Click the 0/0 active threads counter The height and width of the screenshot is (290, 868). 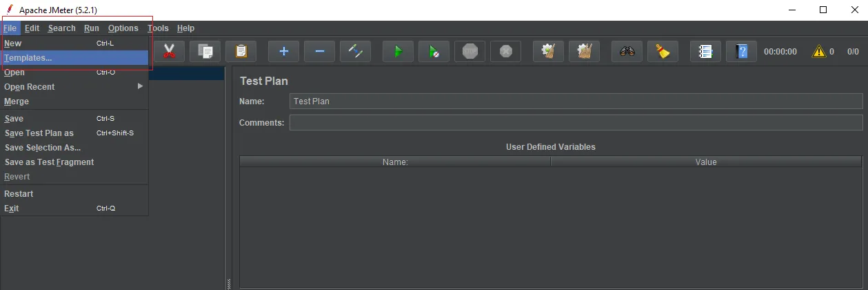(853, 51)
